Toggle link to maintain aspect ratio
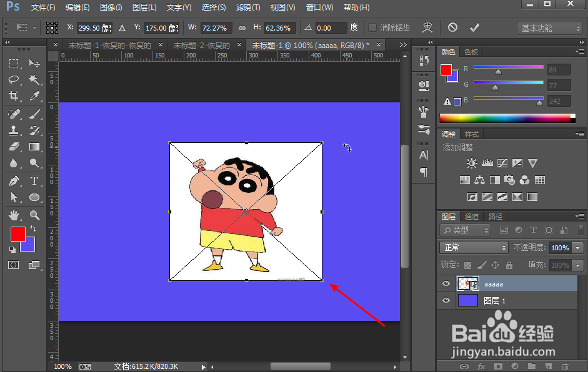 [x=242, y=28]
